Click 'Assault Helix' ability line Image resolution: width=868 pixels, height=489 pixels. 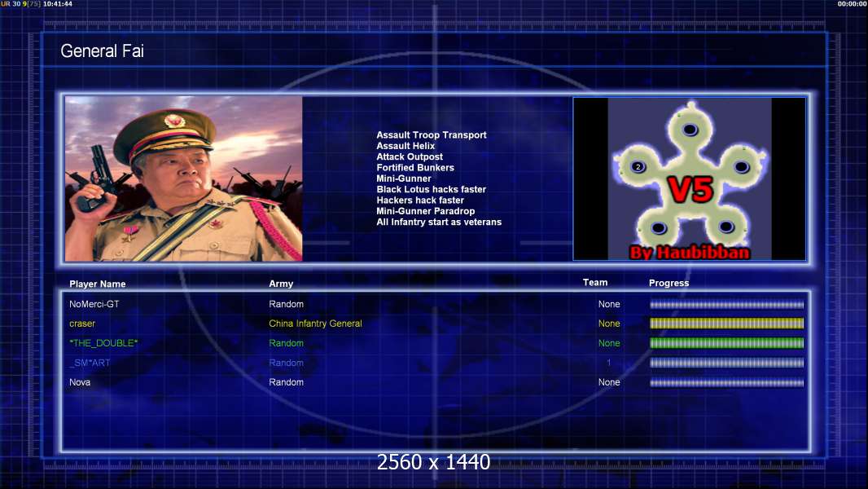(406, 146)
